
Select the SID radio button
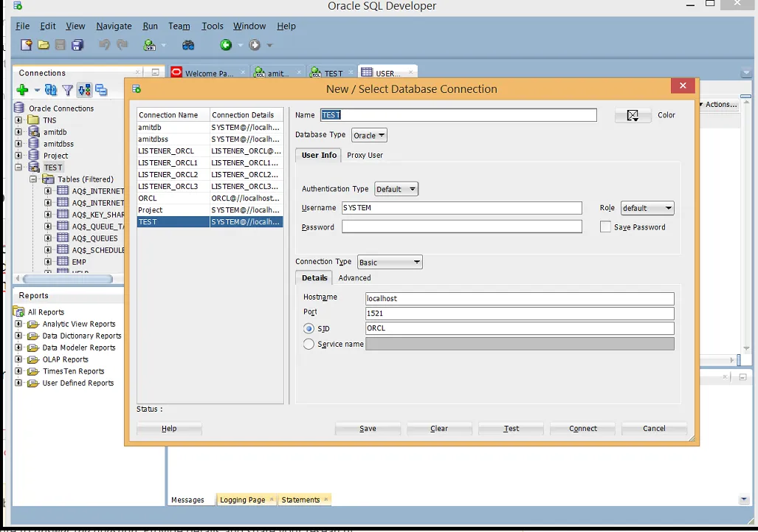309,328
